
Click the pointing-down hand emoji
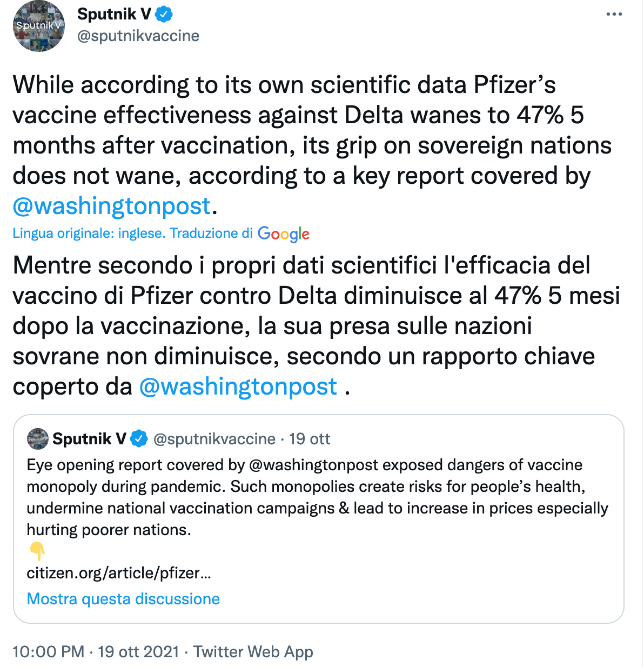pyautogui.click(x=37, y=551)
